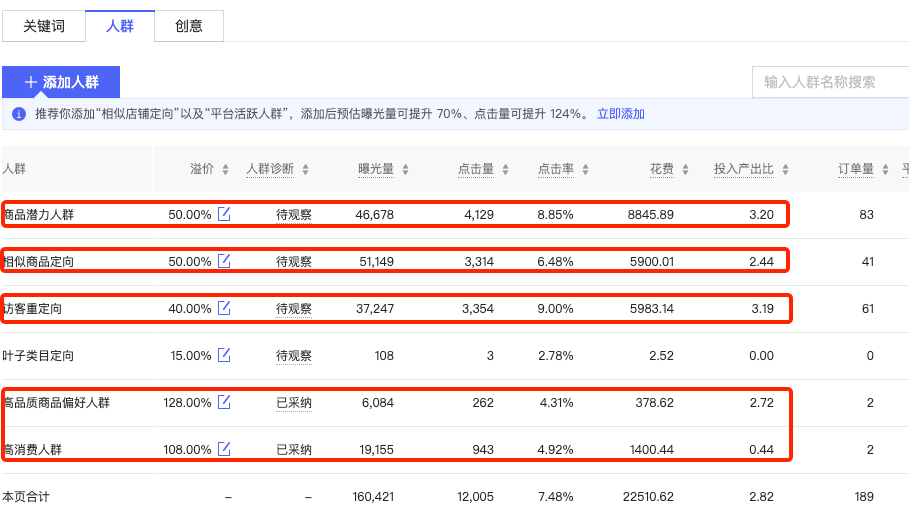Edit 溢价 for 商品潜力人群 row
The width and height of the screenshot is (909, 509).
click(224, 214)
